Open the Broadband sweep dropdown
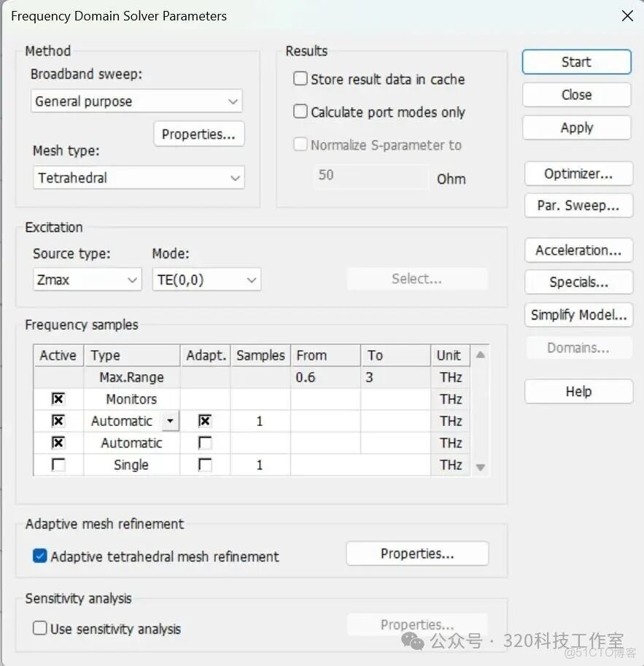This screenshot has width=644, height=666. click(x=233, y=101)
